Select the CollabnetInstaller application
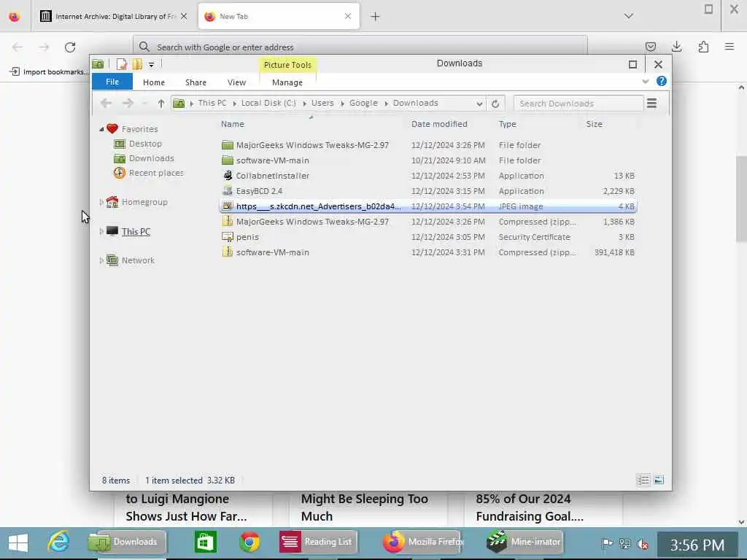747x560 pixels. click(428, 176)
